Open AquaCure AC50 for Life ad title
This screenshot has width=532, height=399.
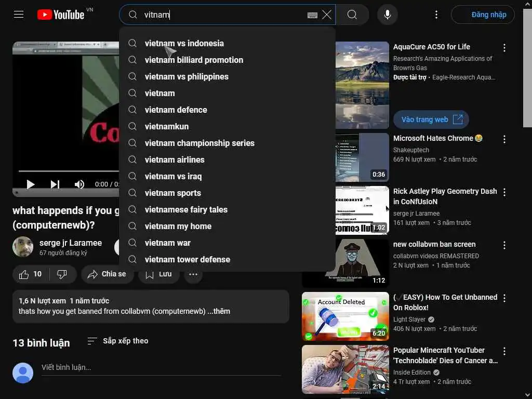point(432,47)
